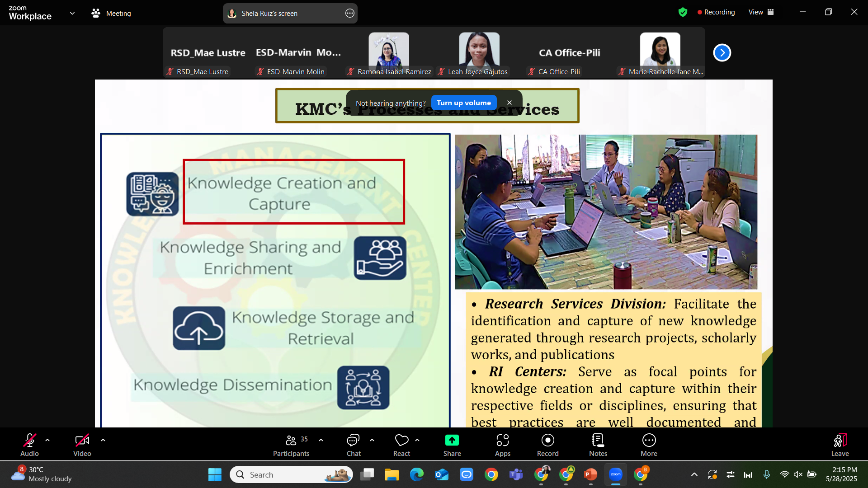Show next participants with arrow button
This screenshot has height=488, width=868.
(722, 53)
